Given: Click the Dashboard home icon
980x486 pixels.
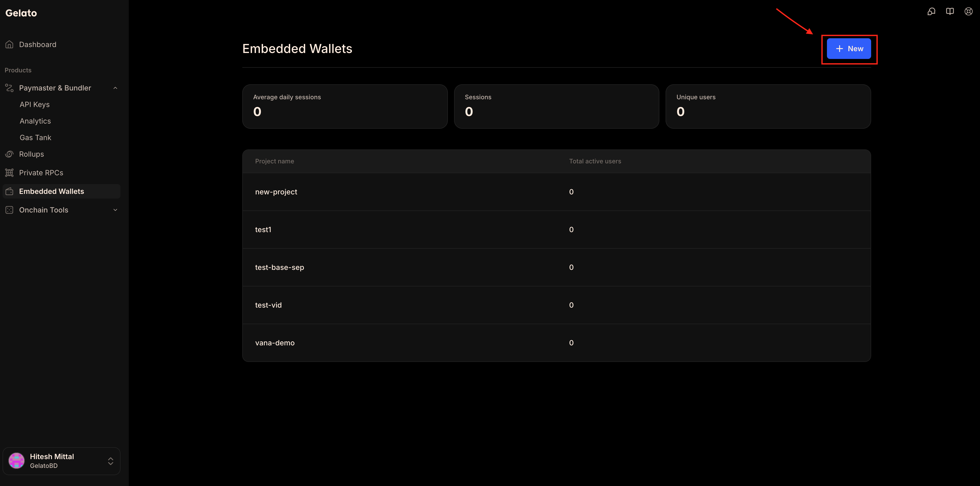Looking at the screenshot, I should [x=10, y=44].
